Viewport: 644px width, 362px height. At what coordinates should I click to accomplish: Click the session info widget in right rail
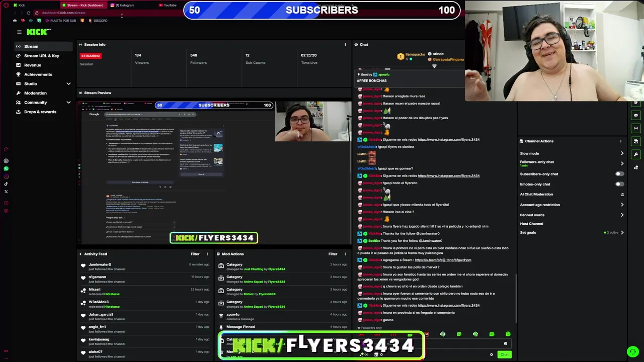[x=636, y=128]
